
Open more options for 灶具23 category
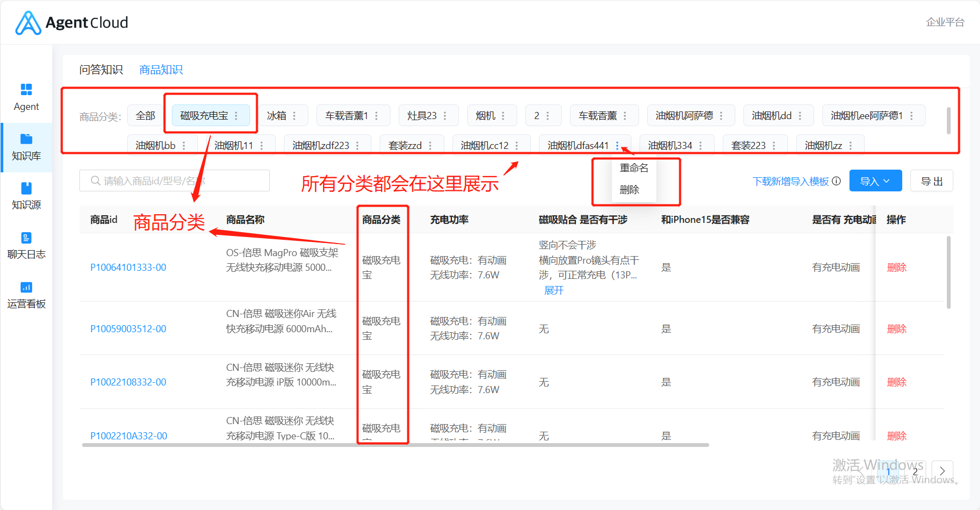445,116
